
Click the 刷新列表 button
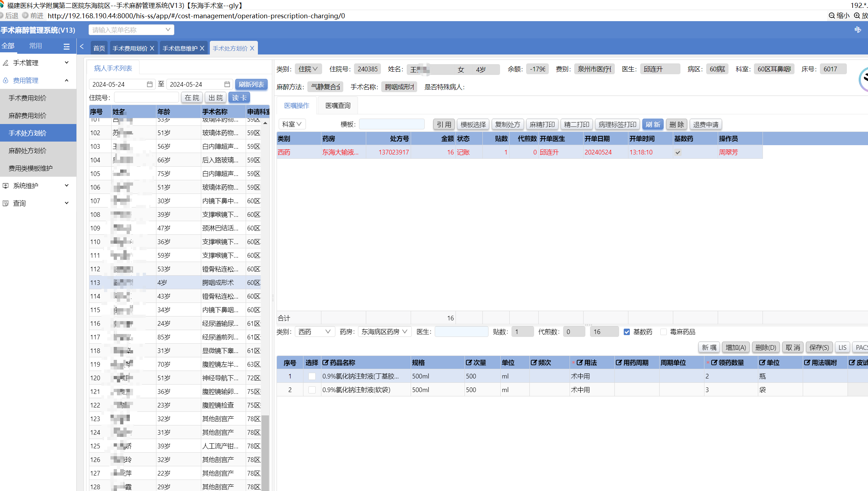(x=251, y=84)
